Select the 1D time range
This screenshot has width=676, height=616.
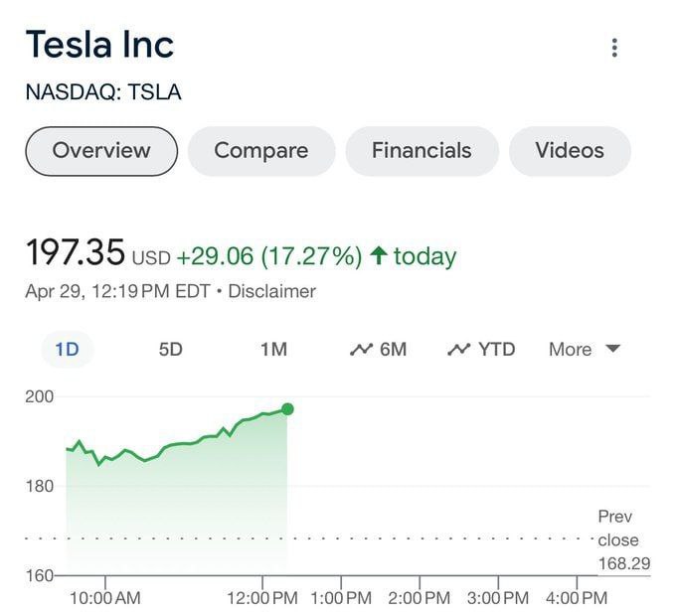(x=67, y=350)
